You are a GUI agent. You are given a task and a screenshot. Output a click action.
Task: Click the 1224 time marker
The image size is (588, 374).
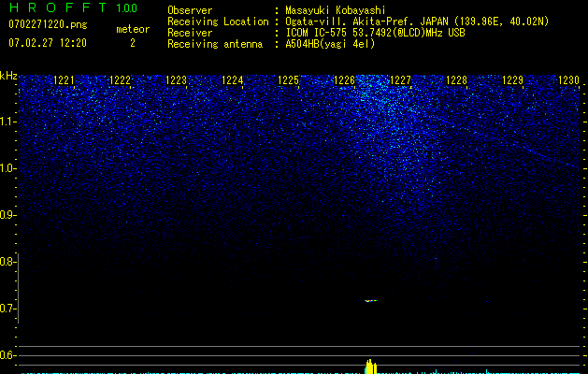(232, 80)
